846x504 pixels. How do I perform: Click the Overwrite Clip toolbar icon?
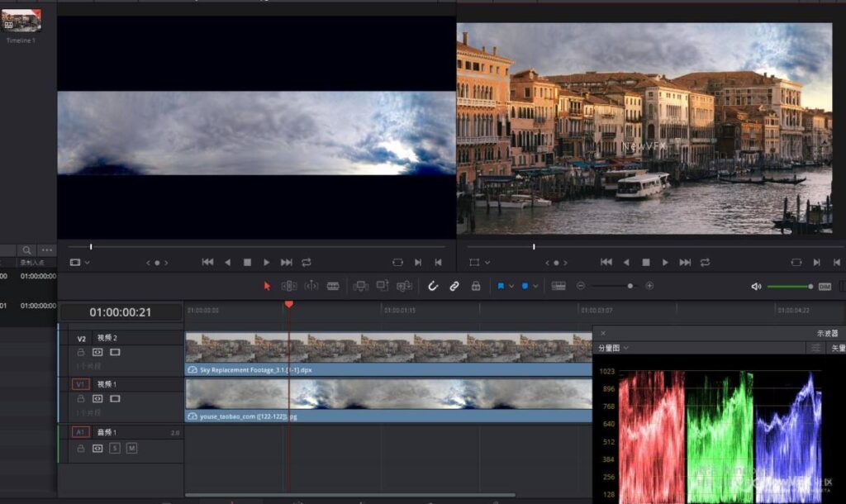[x=383, y=286]
